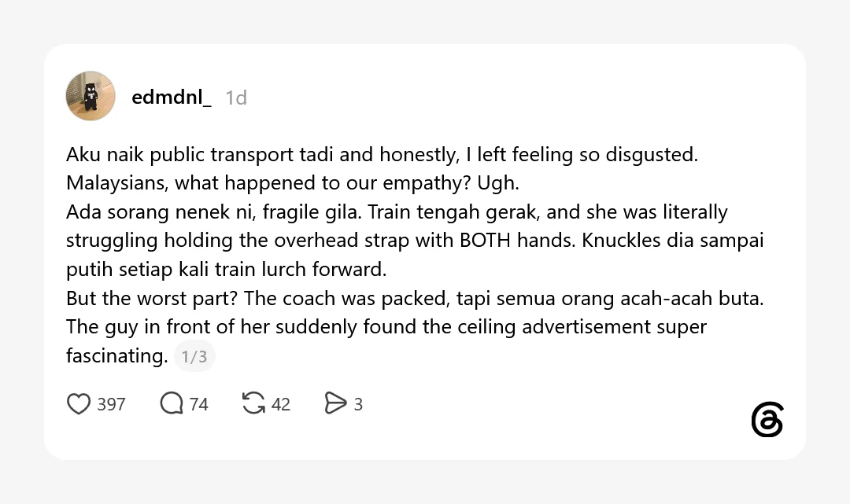This screenshot has width=850, height=504.
Task: Click the 'But the worst part?' line
Action: (x=415, y=298)
